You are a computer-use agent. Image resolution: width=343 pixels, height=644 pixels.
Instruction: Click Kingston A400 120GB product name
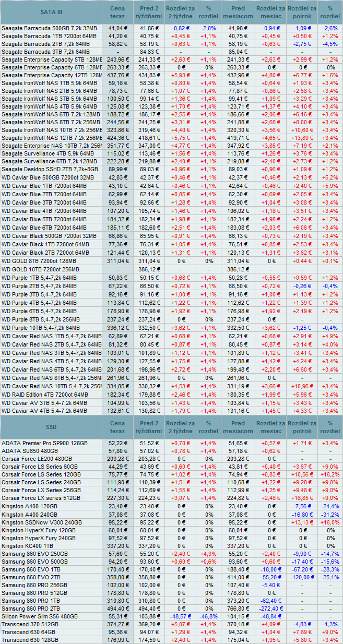(30, 506)
